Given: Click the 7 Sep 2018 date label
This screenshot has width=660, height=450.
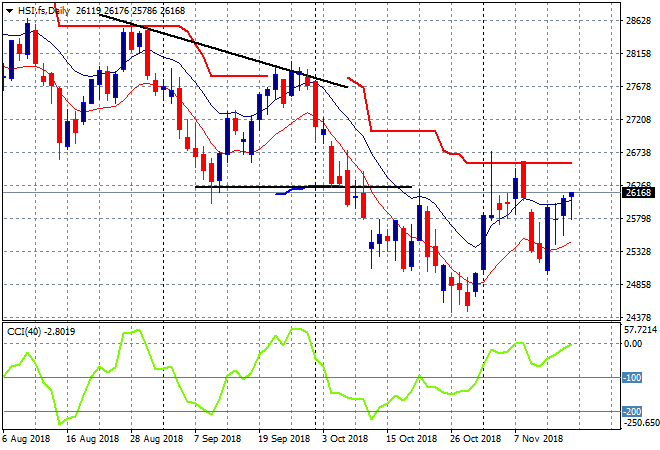Looking at the screenshot, I should pyautogui.click(x=218, y=439).
